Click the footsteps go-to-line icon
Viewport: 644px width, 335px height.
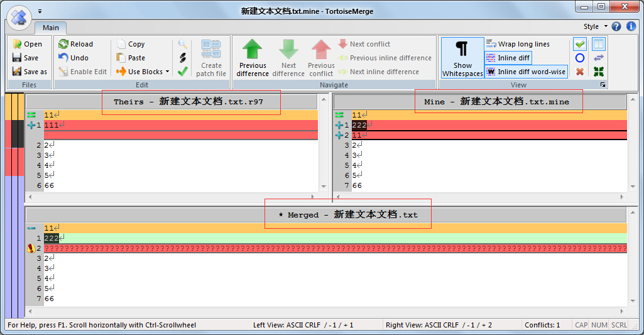(183, 58)
